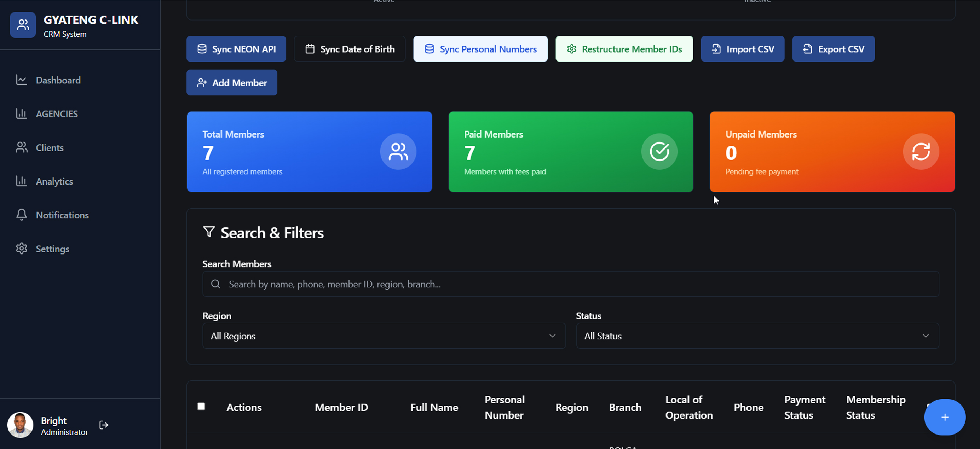Click Restructure Member IDs button

point(624,49)
